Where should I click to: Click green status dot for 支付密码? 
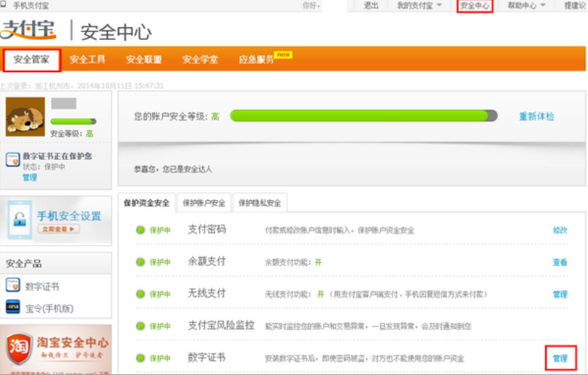(x=141, y=230)
